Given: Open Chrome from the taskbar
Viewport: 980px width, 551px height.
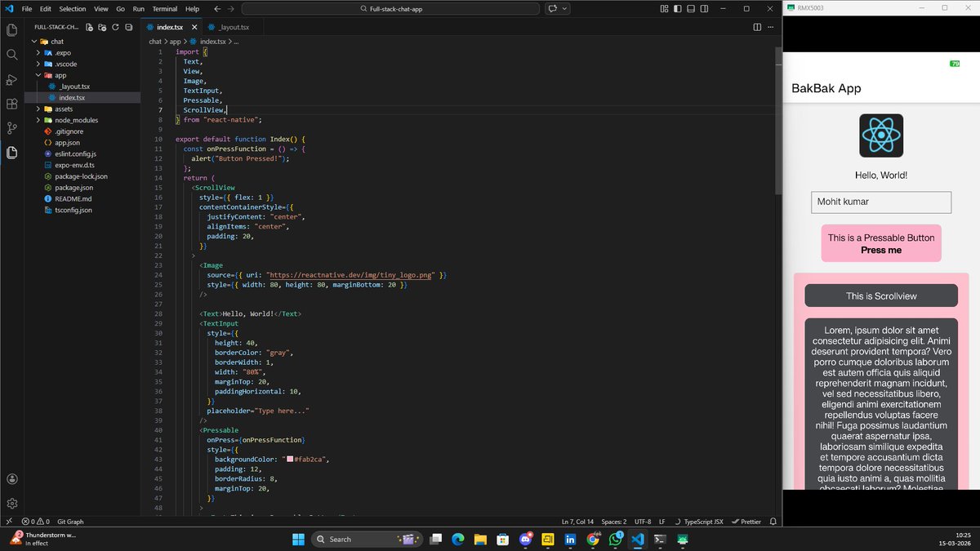Looking at the screenshot, I should point(593,539).
